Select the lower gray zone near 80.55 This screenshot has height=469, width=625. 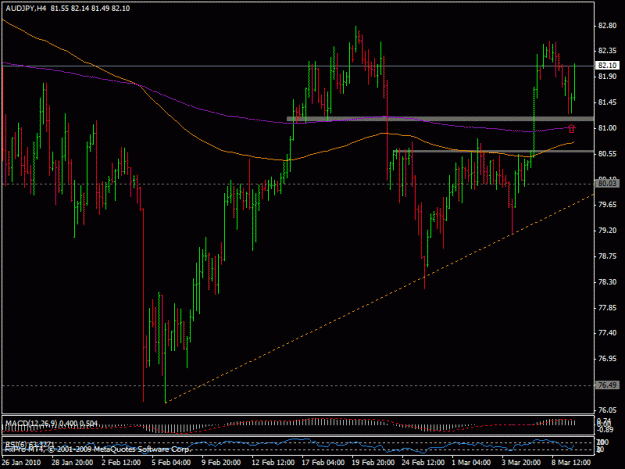493,151
